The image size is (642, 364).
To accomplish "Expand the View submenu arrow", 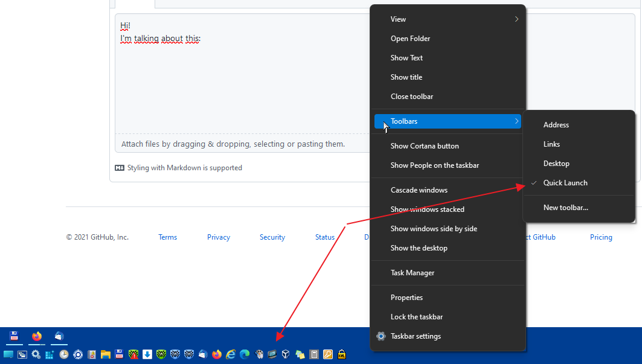I will click(x=516, y=19).
